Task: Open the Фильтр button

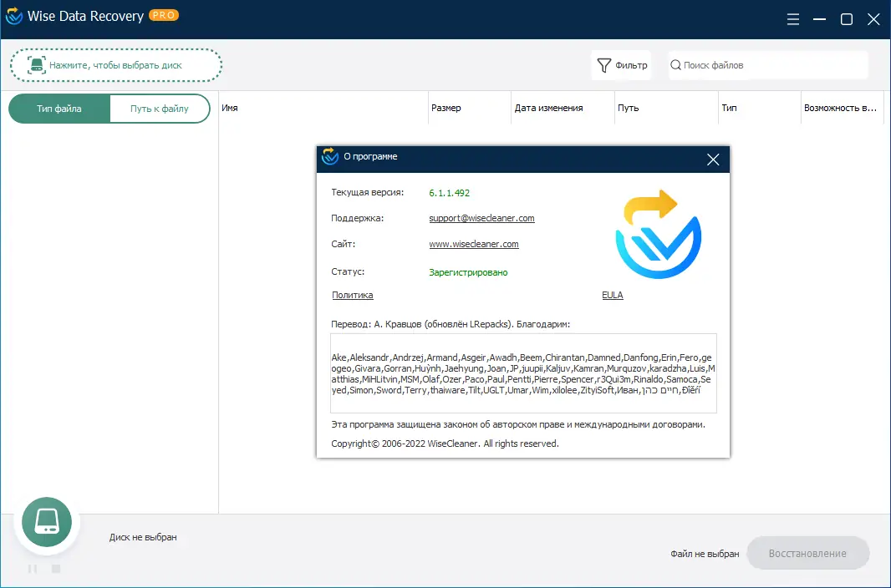Action: [621, 65]
